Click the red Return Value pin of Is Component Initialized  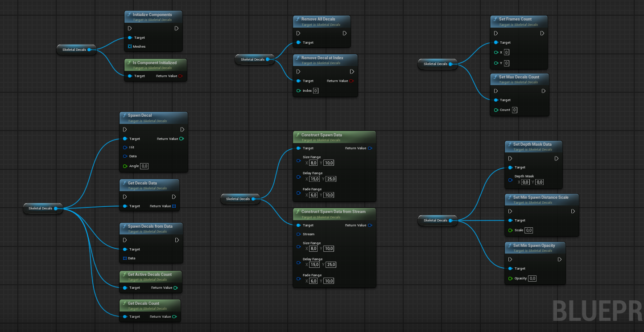[180, 76]
